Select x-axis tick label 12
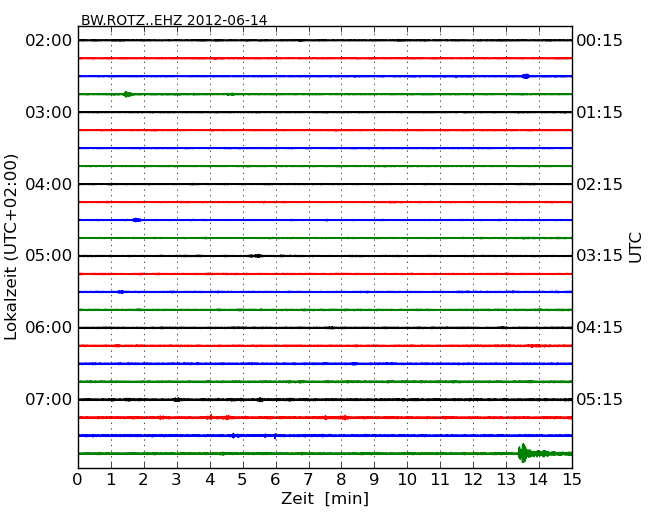The width and height of the screenshot is (650, 520). (473, 479)
